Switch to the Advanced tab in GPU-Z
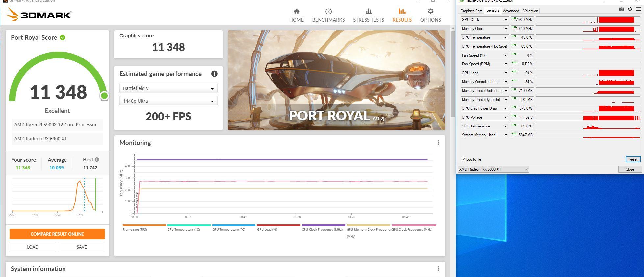The image size is (644, 277). [511, 11]
